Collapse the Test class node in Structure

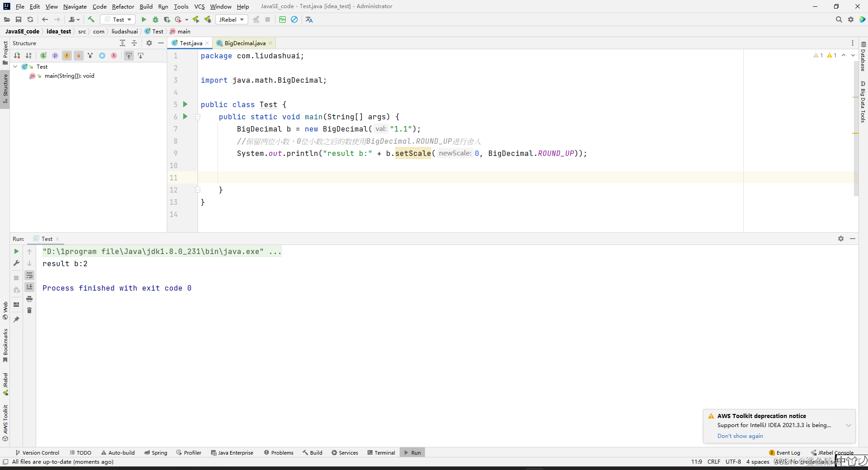(x=15, y=66)
